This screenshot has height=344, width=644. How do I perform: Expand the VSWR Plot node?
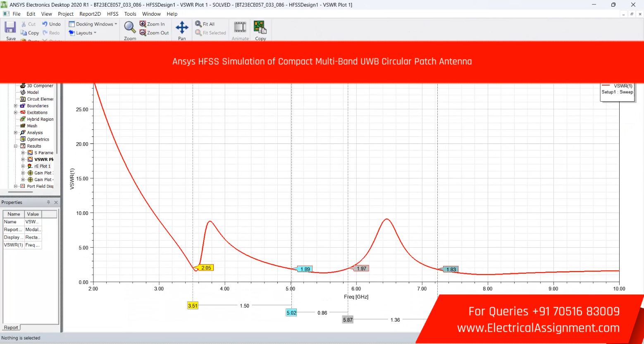click(x=23, y=159)
